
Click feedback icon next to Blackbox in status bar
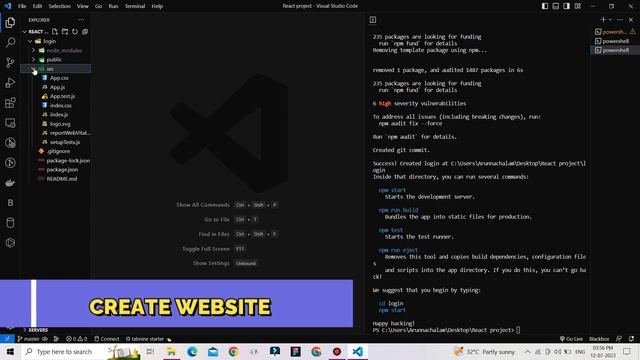point(619,339)
